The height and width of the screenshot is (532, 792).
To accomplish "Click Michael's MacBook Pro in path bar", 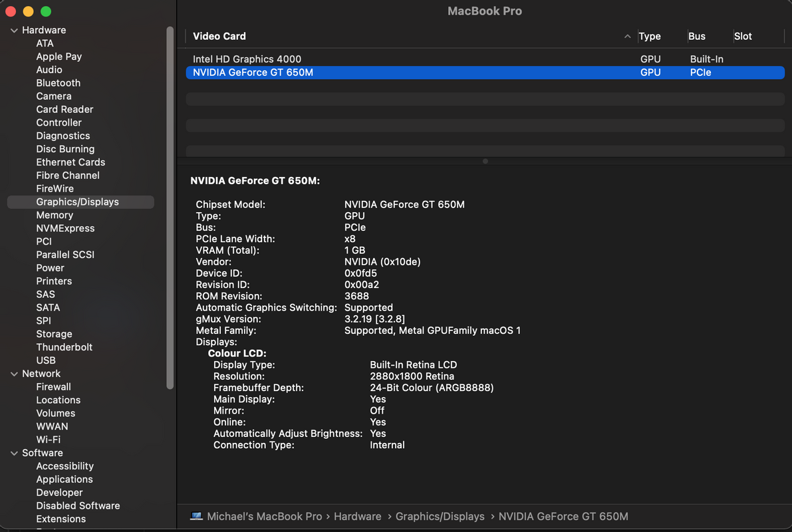I will click(264, 516).
